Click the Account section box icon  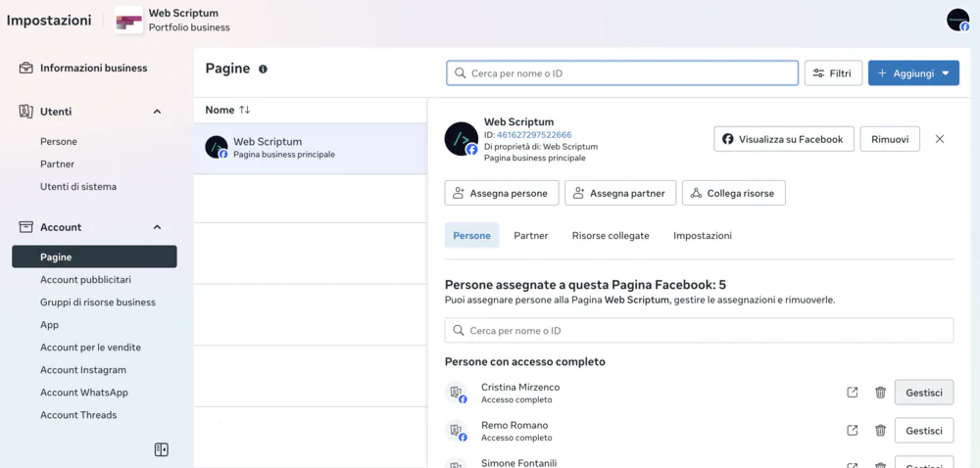(25, 227)
